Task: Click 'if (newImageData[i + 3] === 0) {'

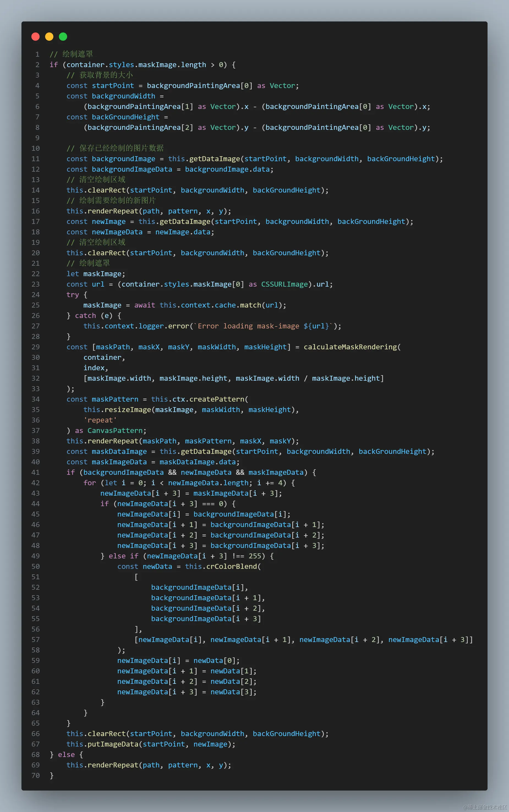Action: (168, 503)
